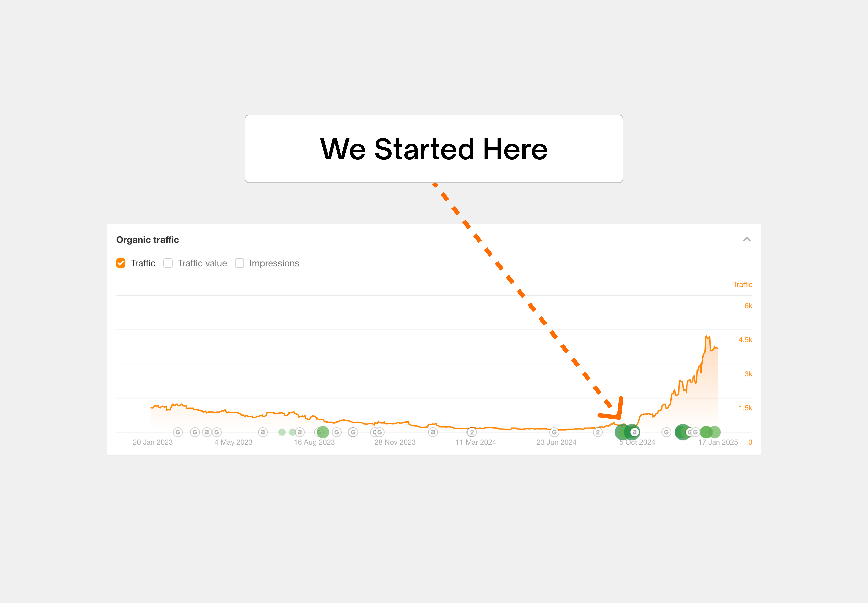Click the Ahrefs 'a' marker at Oct 2024
The image size is (868, 603).
click(x=634, y=432)
